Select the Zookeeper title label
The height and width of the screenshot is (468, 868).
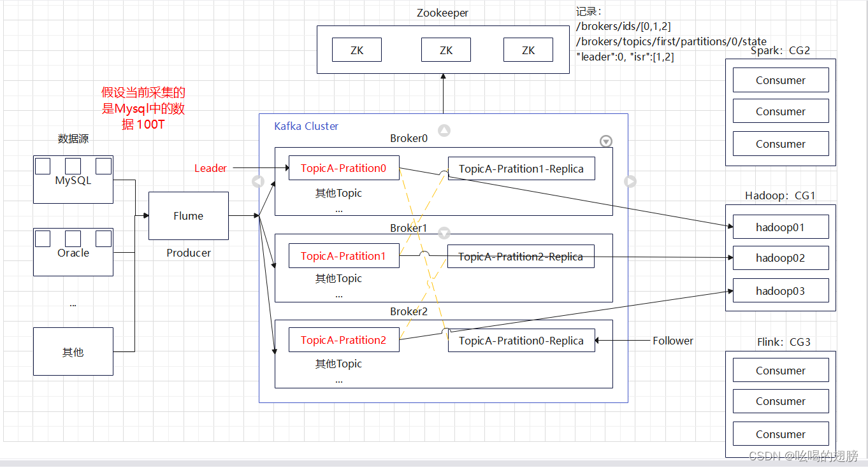point(443,13)
